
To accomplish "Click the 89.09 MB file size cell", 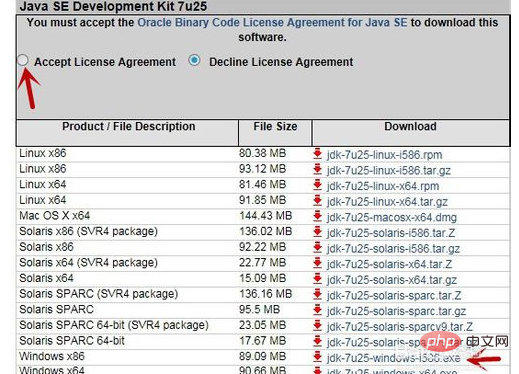I will pyautogui.click(x=262, y=356).
